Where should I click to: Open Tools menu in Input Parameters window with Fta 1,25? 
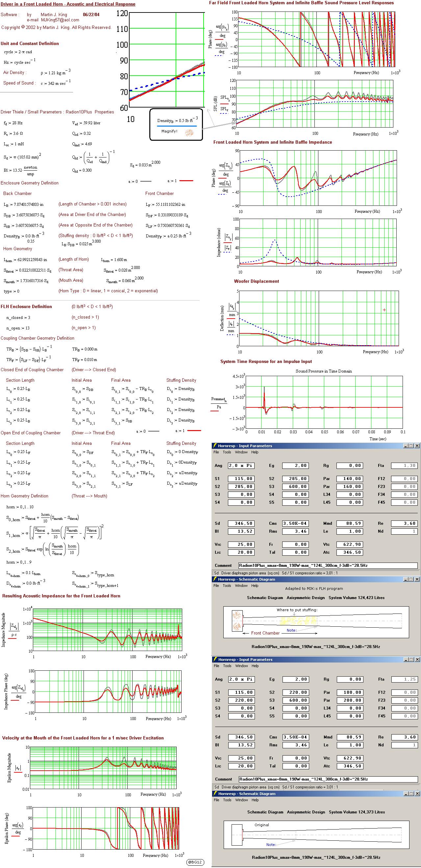(227, 666)
